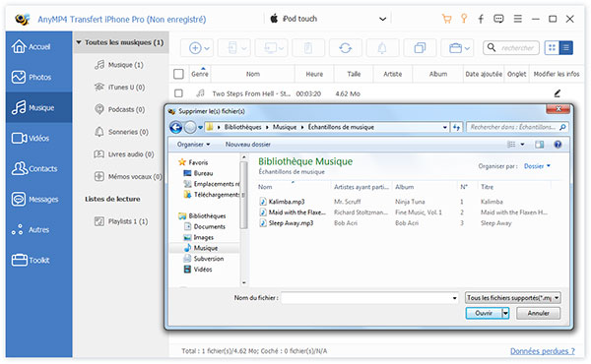Open the Contacts section

38,168
